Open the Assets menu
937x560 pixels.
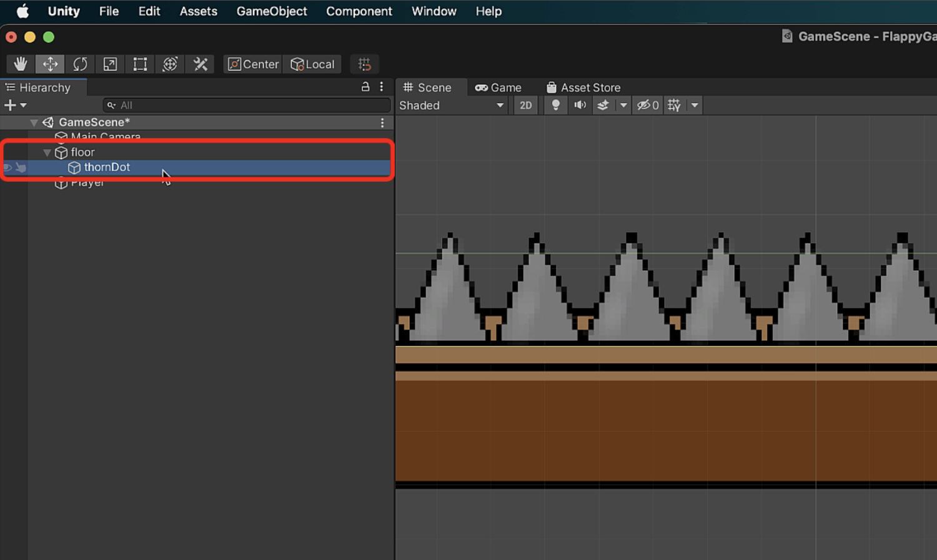coord(199,11)
